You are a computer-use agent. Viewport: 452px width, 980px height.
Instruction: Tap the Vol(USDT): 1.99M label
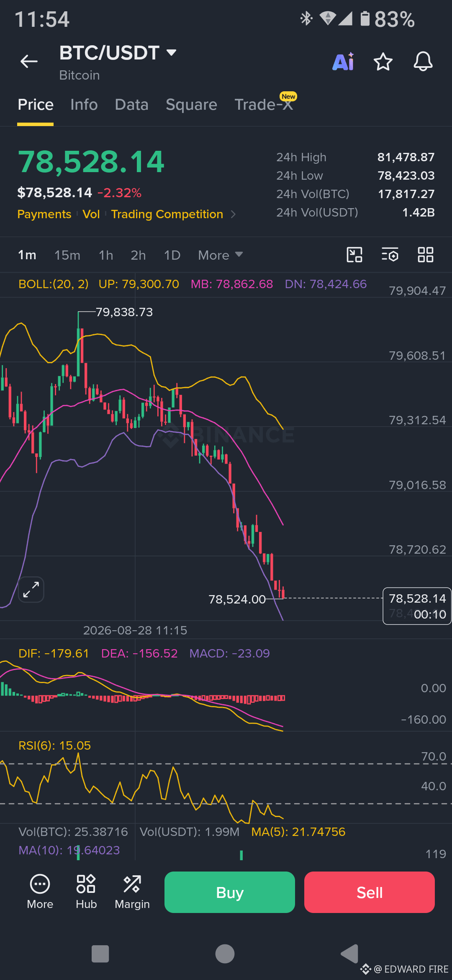(x=190, y=832)
